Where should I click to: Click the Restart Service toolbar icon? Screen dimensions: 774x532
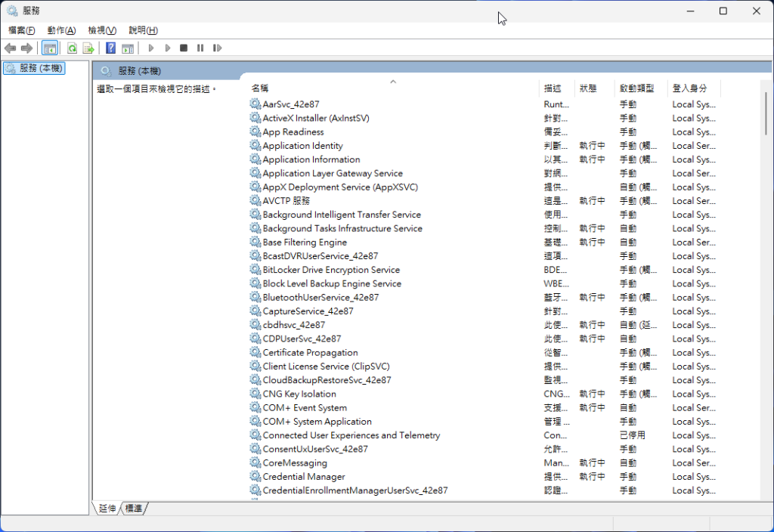point(217,48)
